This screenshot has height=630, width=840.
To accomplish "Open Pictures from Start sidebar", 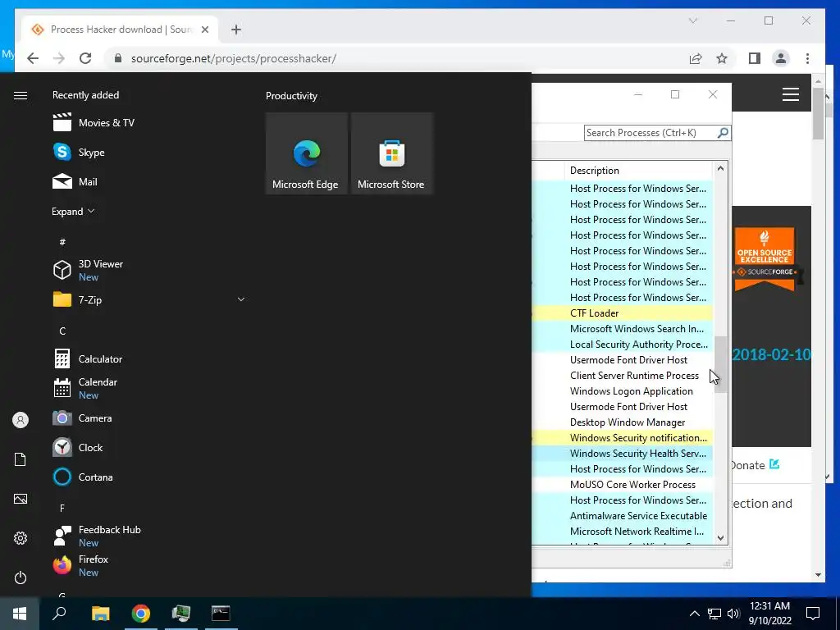I will [21, 499].
